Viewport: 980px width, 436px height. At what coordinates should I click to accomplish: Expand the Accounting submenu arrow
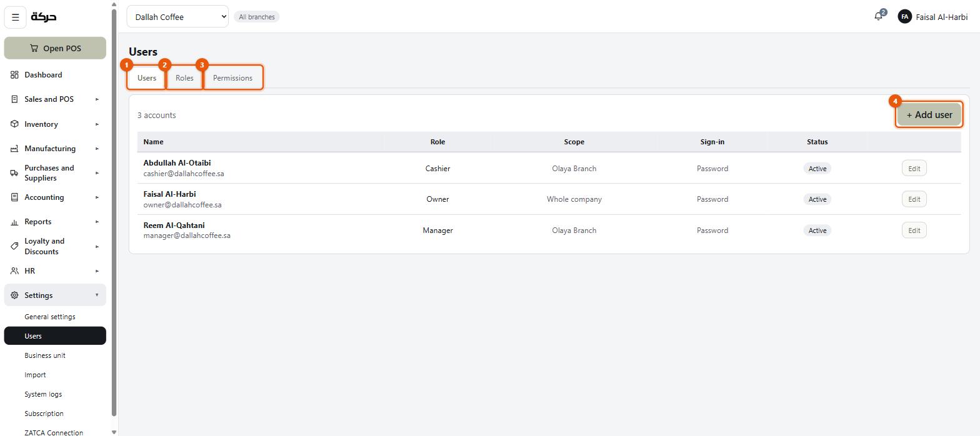(97, 197)
